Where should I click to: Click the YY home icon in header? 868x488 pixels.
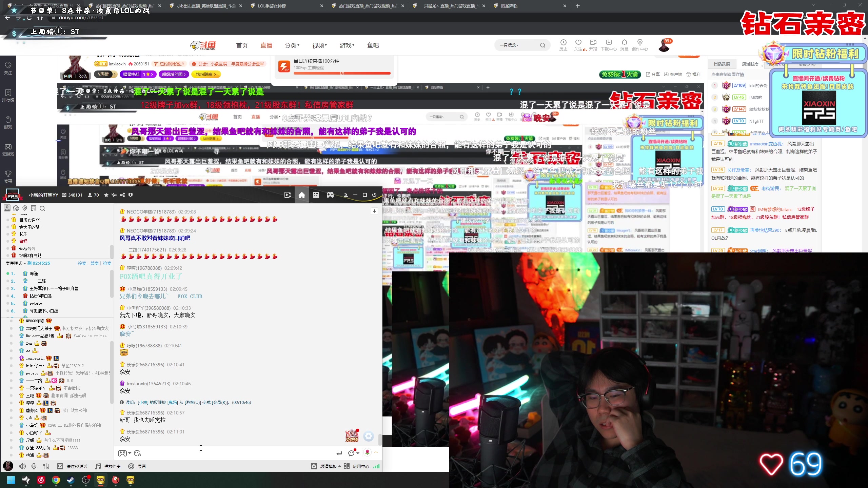tap(301, 195)
